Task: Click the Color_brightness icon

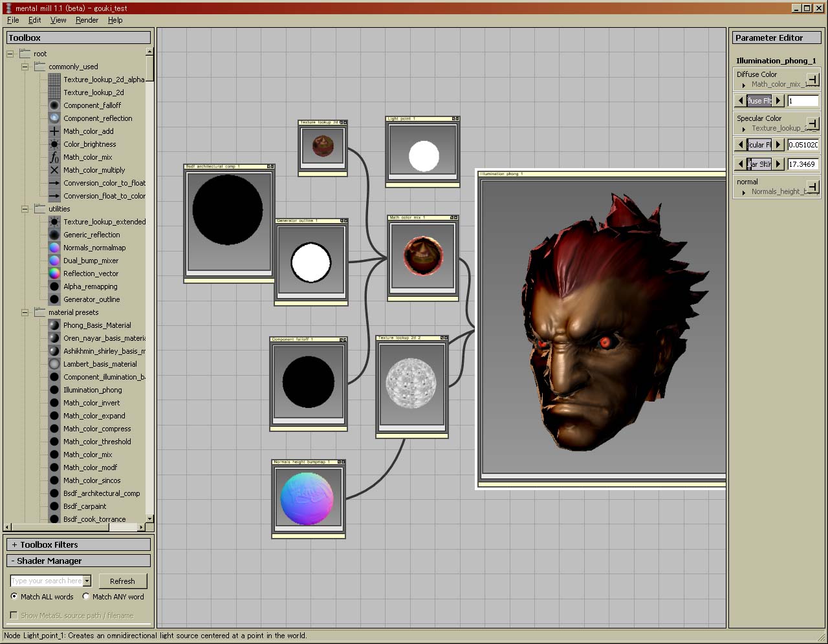Action: 54,144
